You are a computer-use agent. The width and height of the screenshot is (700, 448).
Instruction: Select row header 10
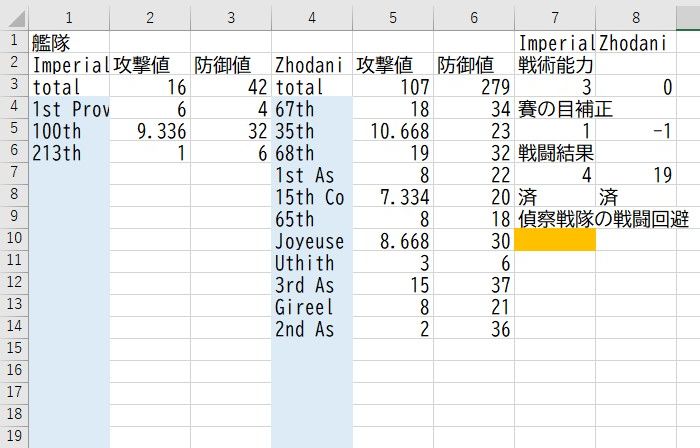(x=14, y=240)
